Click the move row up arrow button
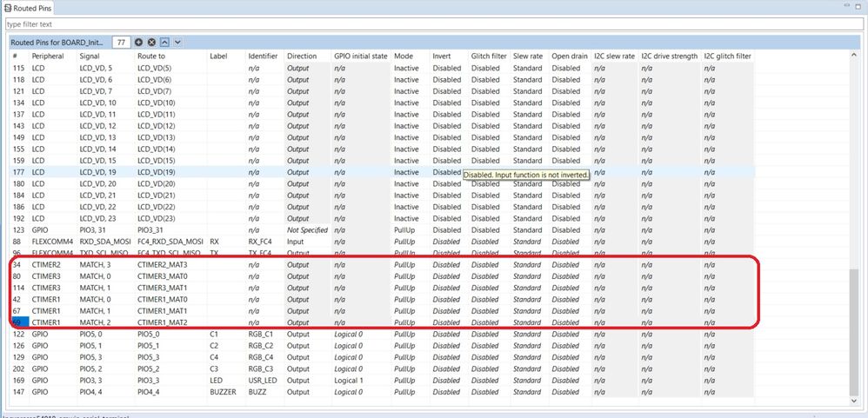This screenshot has width=868, height=418. pos(165,42)
